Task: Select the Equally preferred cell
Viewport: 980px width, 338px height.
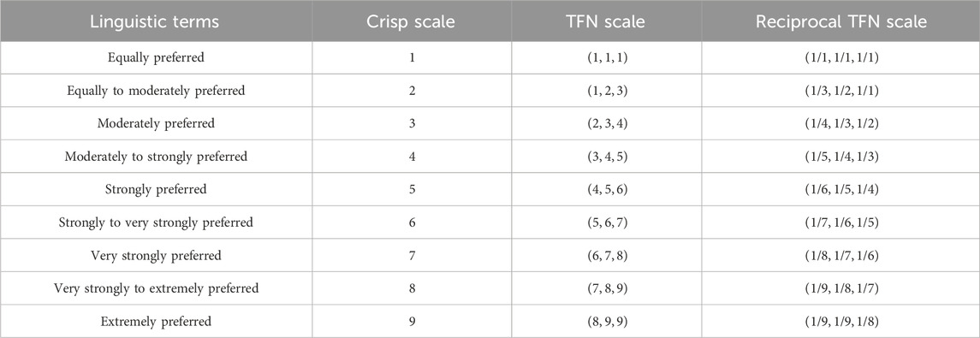Action: [156, 58]
